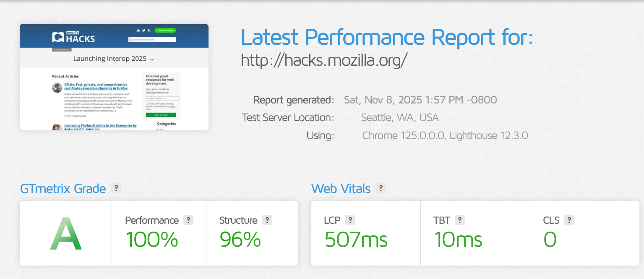Select the Twitter icon in the header
This screenshot has width=644, height=279.
point(143,31)
